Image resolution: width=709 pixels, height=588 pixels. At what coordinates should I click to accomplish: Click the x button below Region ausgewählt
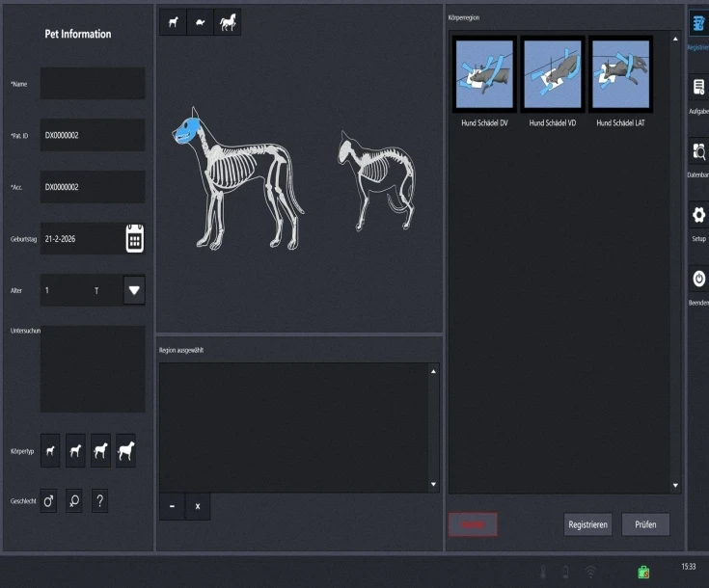[198, 506]
